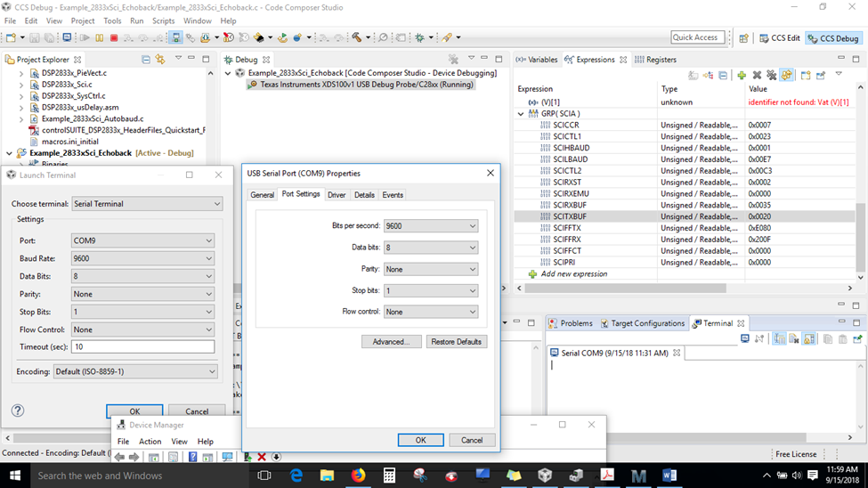This screenshot has height=488, width=868.
Task: Open the Port COM9 dropdown
Action: click(x=142, y=240)
